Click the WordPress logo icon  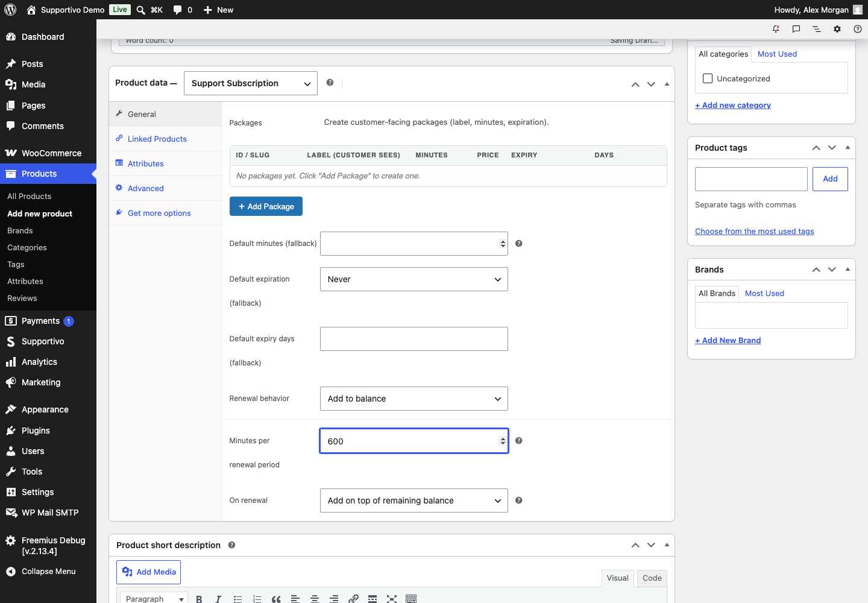pos(10,10)
